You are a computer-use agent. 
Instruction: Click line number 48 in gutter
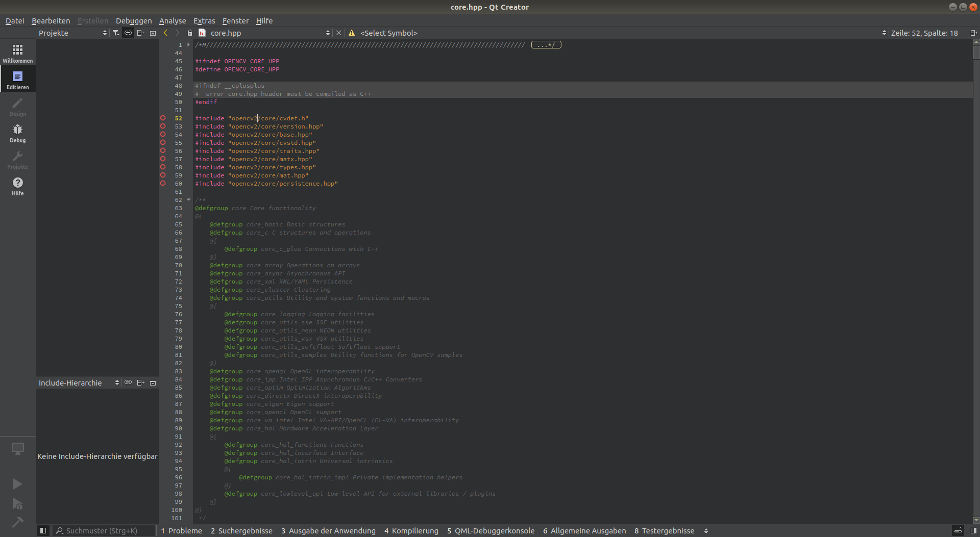pyautogui.click(x=178, y=86)
